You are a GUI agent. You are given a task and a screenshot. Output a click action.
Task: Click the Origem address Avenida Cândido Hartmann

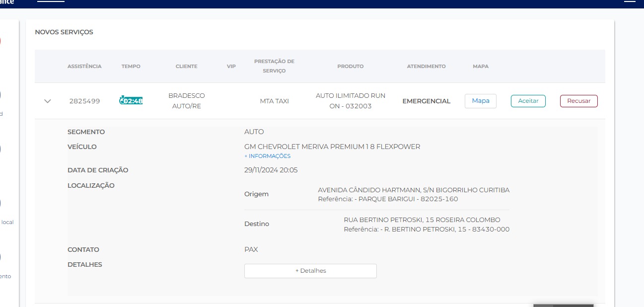(413, 190)
